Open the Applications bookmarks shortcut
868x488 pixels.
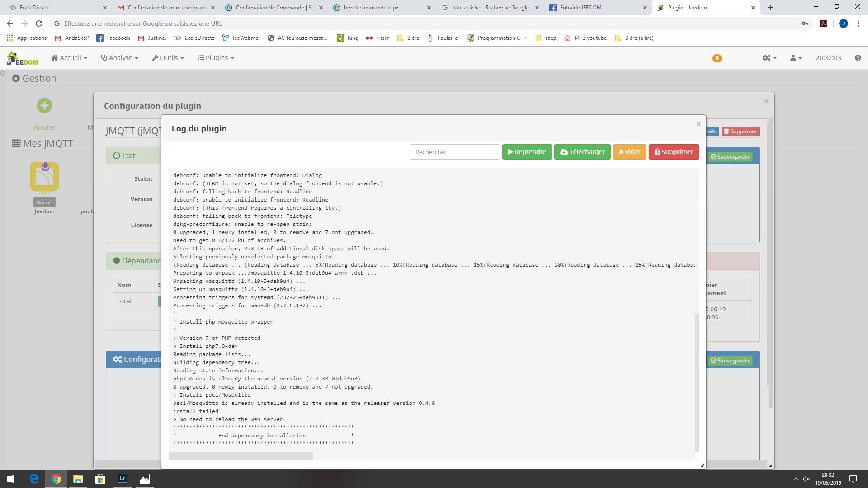coord(27,38)
